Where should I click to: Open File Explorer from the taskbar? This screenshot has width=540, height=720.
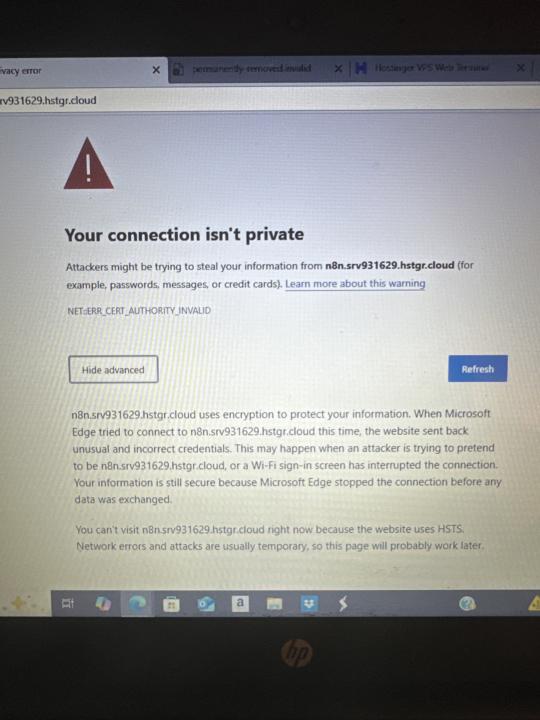(275, 604)
